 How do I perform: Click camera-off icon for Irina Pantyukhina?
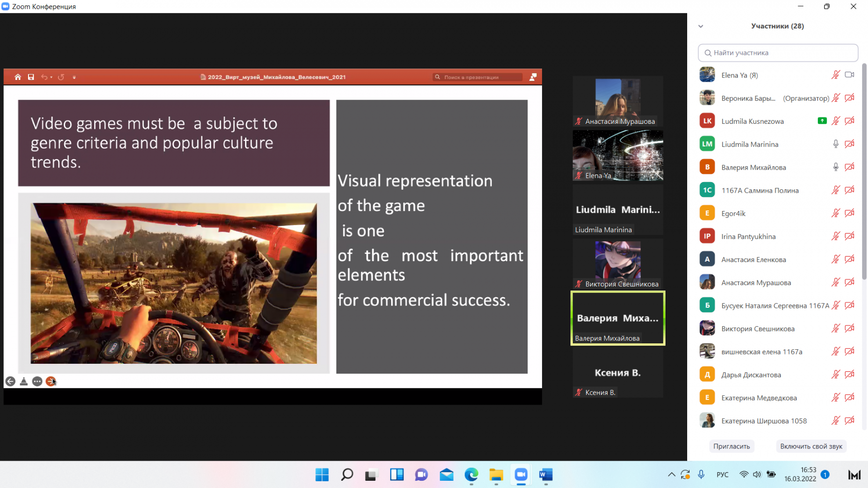(x=850, y=236)
